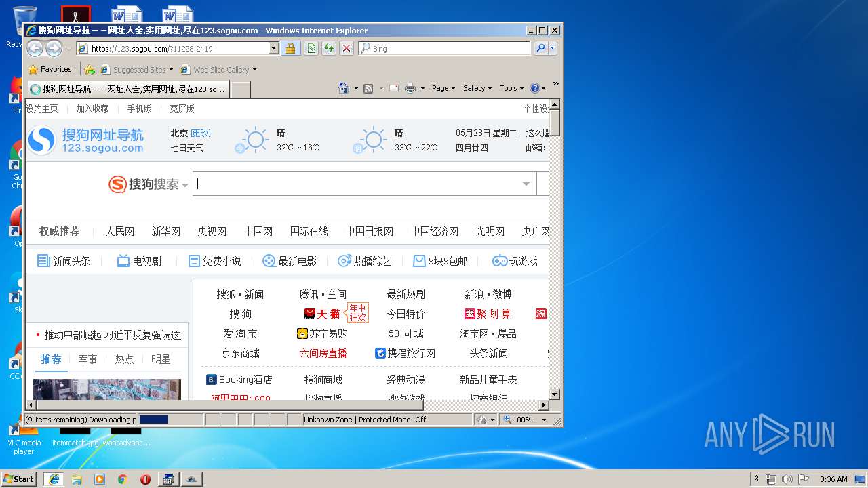Expand the Web Slice Gallery dropdown
This screenshot has height=488, width=868.
(x=254, y=69)
